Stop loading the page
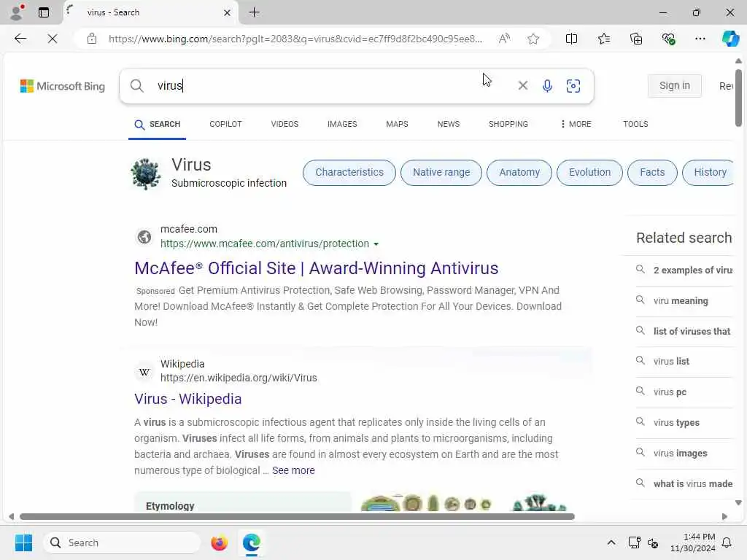The height and width of the screenshot is (560, 747). pos(53,39)
